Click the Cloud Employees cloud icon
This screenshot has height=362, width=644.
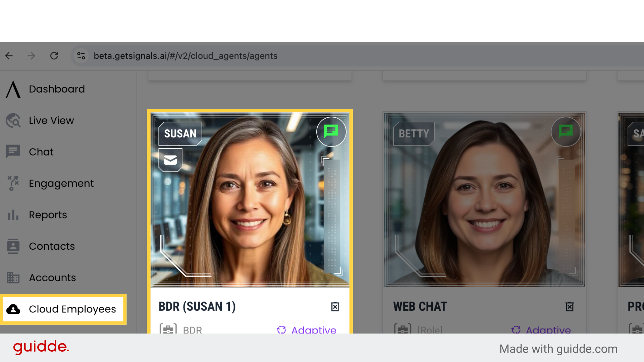click(13, 309)
